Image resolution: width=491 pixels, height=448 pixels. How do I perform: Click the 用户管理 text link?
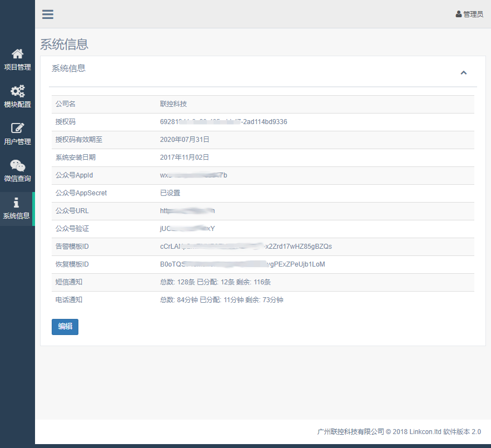click(x=17, y=142)
